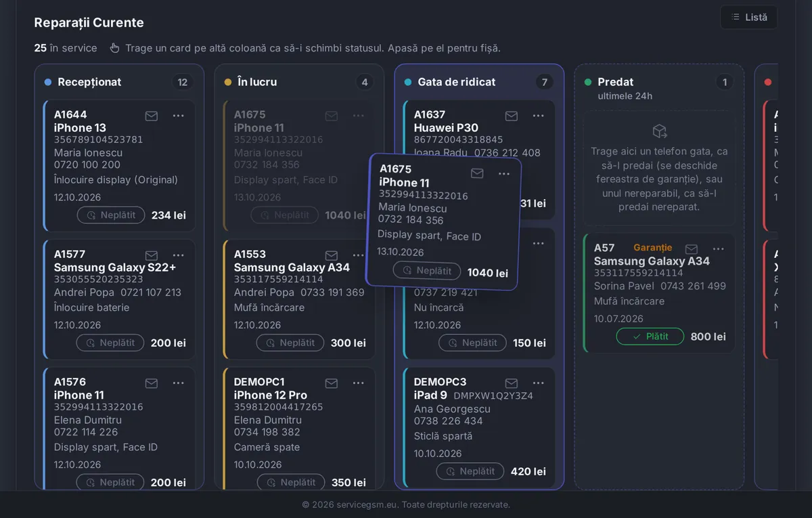Show more options on card DEMOPC3

click(539, 383)
